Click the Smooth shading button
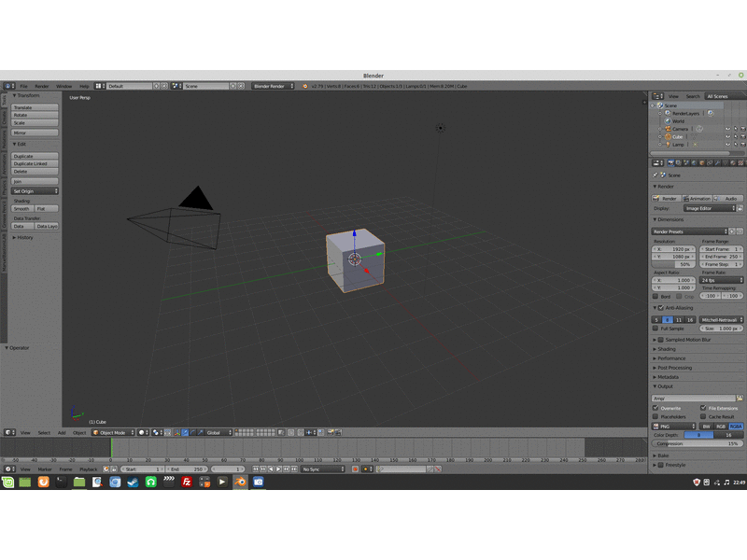The image size is (747, 560). pos(22,208)
